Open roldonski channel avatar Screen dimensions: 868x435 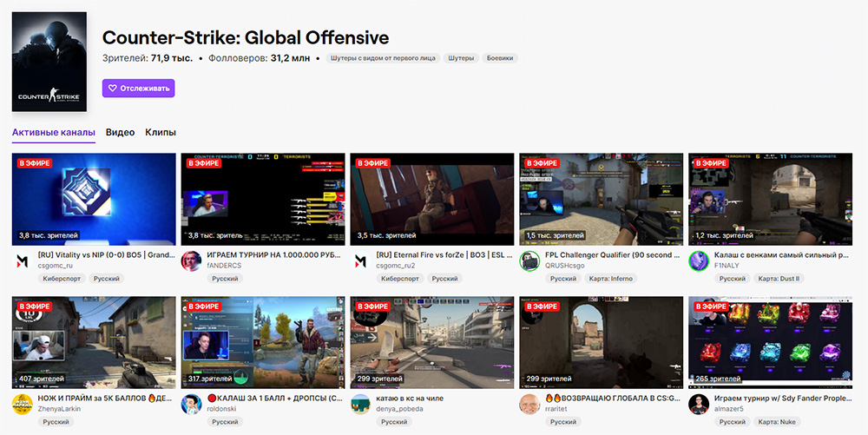(191, 404)
